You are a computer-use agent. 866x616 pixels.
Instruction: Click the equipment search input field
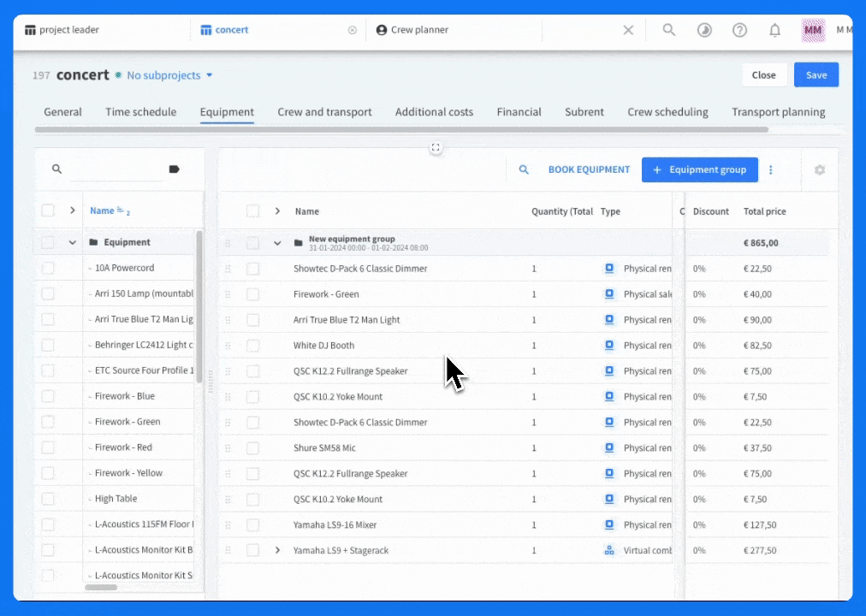(x=116, y=169)
